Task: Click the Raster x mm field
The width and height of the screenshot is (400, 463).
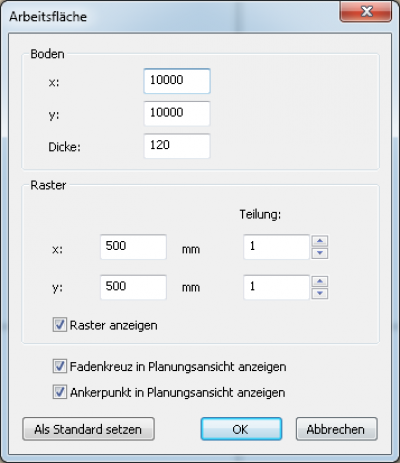Action: (133, 247)
